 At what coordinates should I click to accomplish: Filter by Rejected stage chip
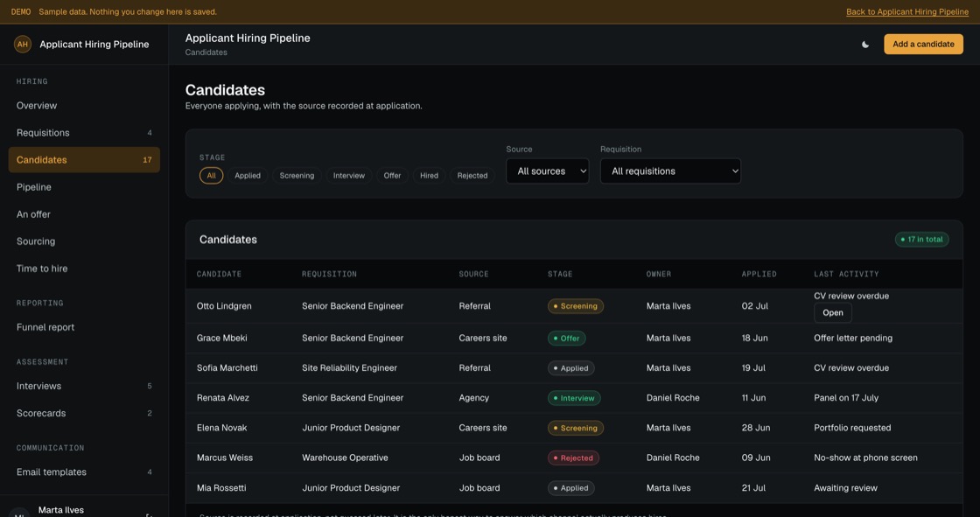pyautogui.click(x=472, y=176)
